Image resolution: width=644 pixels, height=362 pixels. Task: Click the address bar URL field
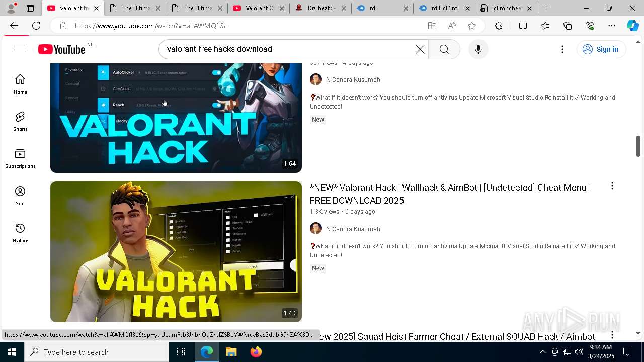pos(247,26)
